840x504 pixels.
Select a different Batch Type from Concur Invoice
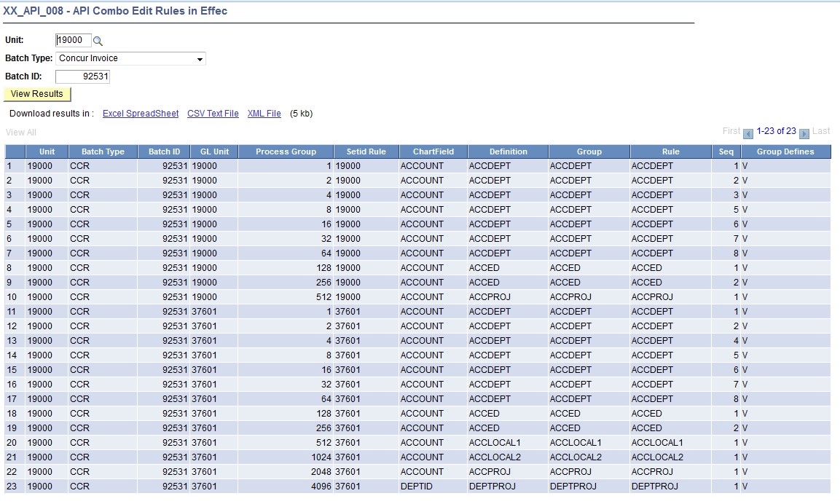point(131,58)
